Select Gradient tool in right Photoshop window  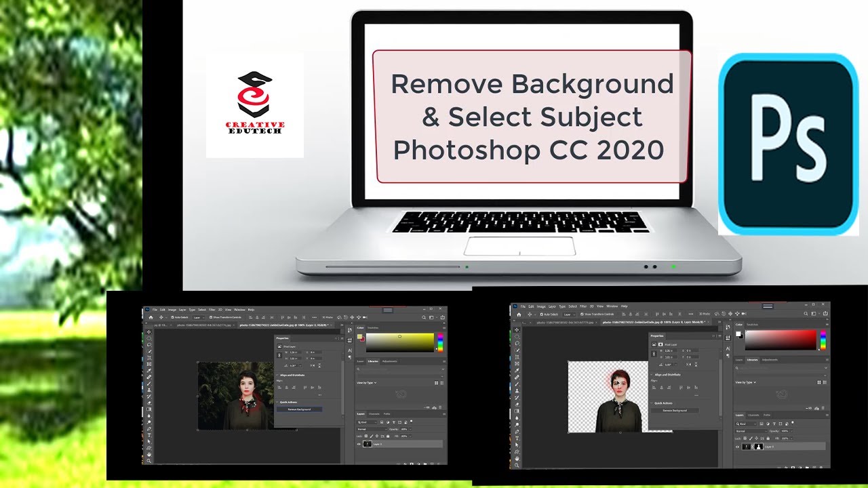[x=517, y=411]
